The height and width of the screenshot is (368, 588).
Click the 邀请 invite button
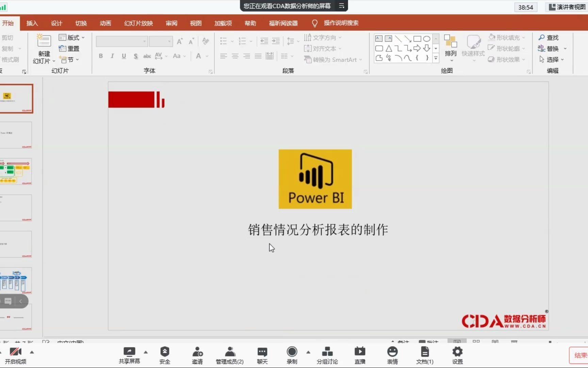197,355
